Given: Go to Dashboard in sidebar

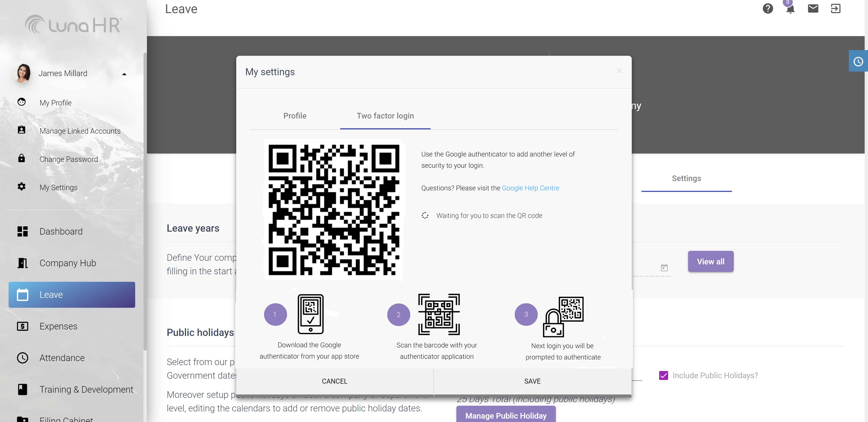Looking at the screenshot, I should pos(72,231).
